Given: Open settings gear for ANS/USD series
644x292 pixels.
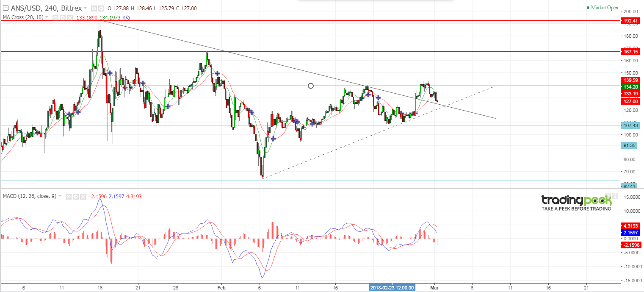Looking at the screenshot, I should pyautogui.click(x=101, y=8).
